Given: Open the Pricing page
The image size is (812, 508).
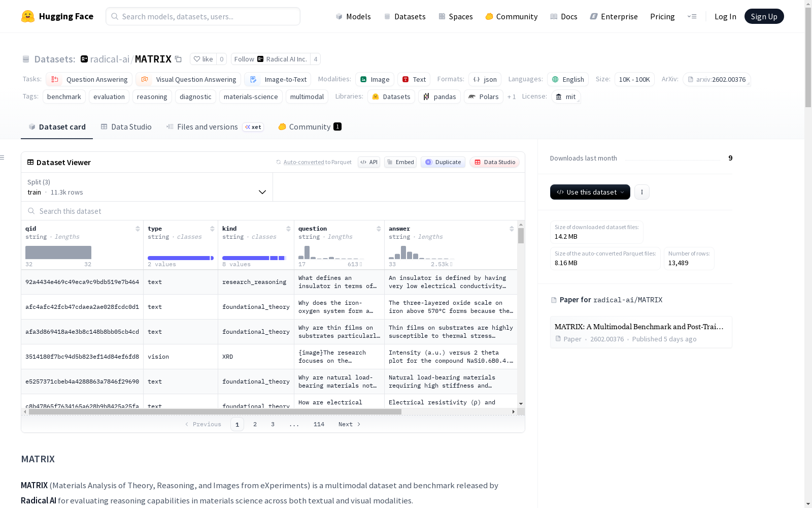Looking at the screenshot, I should pyautogui.click(x=662, y=16).
